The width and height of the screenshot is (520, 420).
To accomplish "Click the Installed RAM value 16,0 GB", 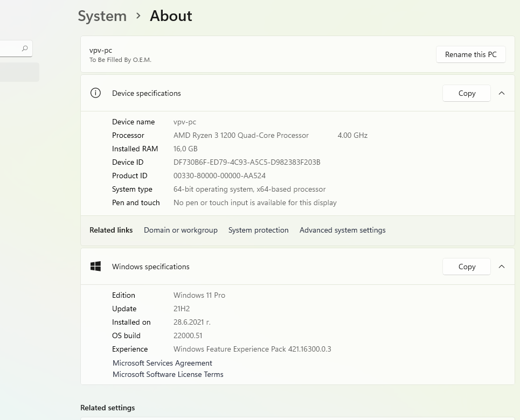I will point(185,149).
